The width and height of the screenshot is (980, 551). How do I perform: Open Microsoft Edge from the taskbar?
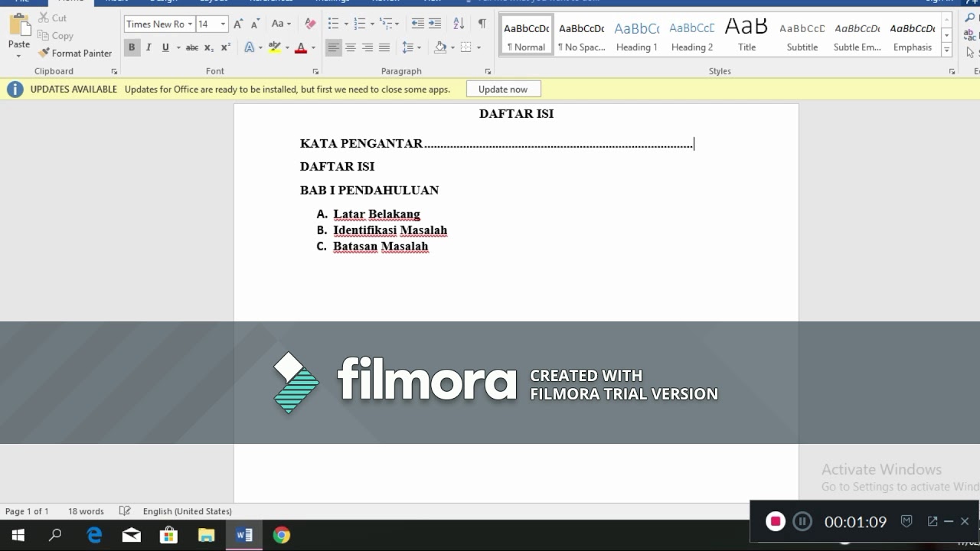(94, 535)
